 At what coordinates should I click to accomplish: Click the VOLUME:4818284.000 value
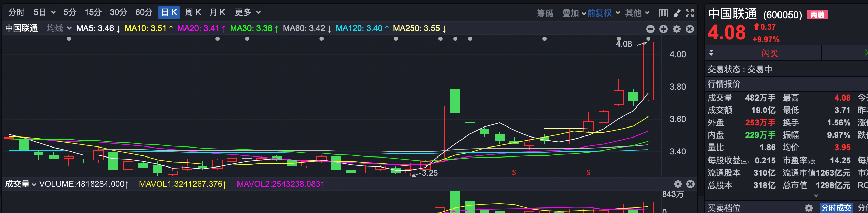pyautogui.click(x=84, y=184)
